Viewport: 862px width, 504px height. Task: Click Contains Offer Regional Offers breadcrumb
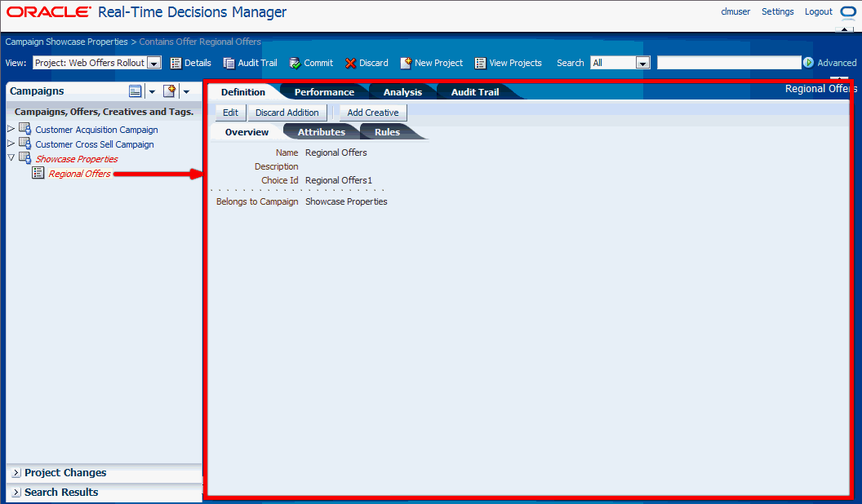point(200,42)
